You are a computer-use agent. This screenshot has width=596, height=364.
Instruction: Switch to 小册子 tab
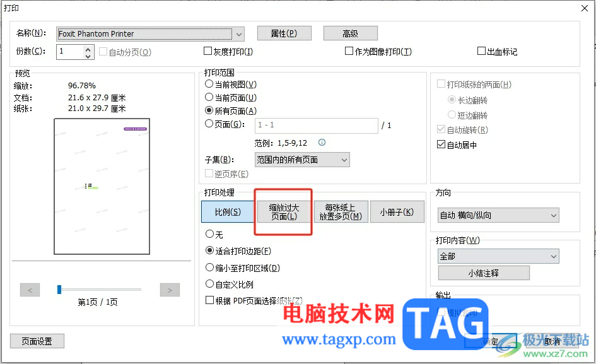[x=397, y=212]
